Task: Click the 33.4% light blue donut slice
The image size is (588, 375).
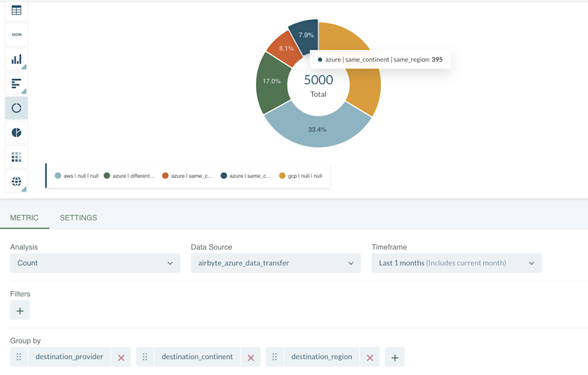Action: (317, 130)
